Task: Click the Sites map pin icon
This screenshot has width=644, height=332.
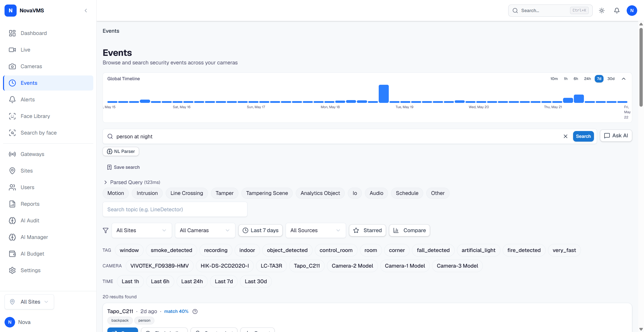Action: (12, 171)
